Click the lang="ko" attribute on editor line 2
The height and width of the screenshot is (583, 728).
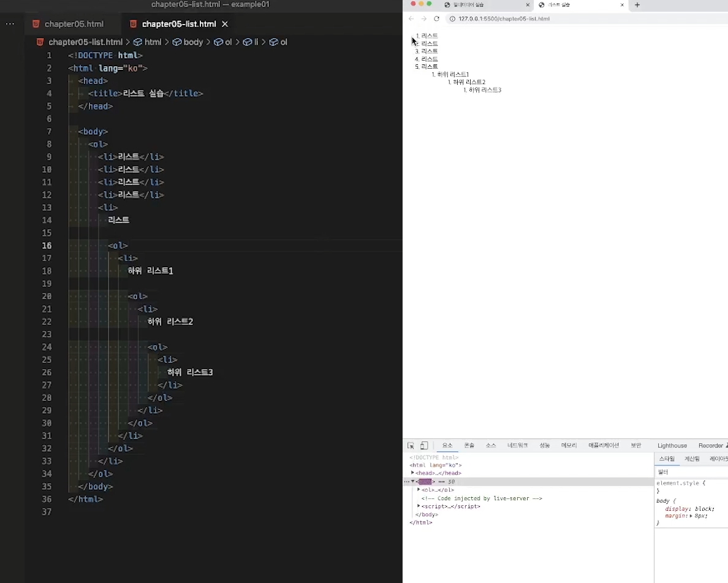tap(119, 68)
